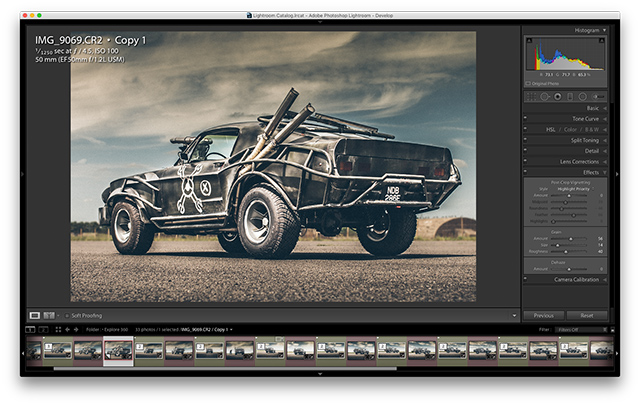Switch to the B&W tab
This screenshot has width=640, height=405.
591,129
